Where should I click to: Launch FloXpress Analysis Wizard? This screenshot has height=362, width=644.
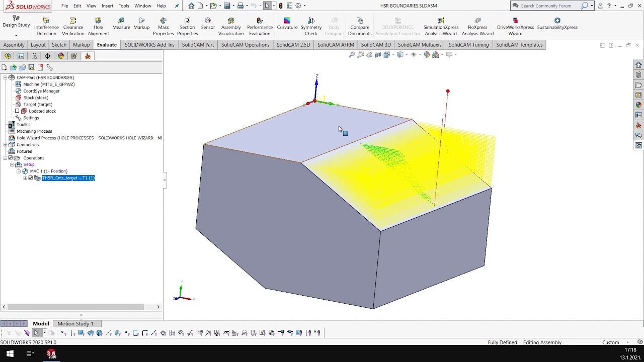pyautogui.click(x=477, y=27)
